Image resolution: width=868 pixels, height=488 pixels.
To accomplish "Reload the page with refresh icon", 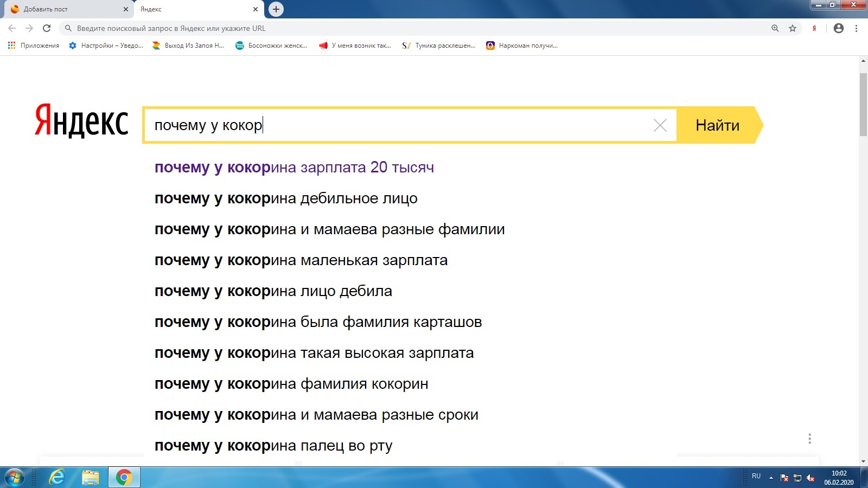I will point(47,28).
